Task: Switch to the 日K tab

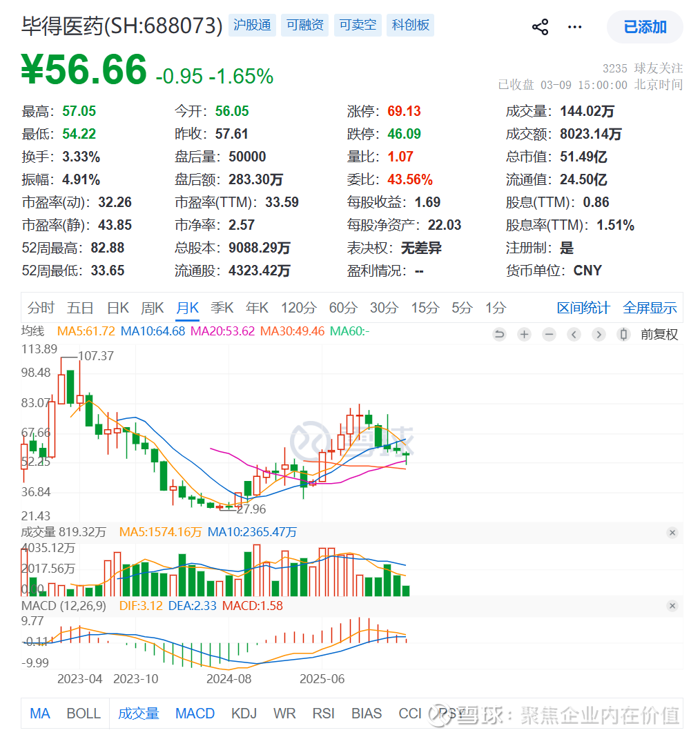Action: pos(117,308)
